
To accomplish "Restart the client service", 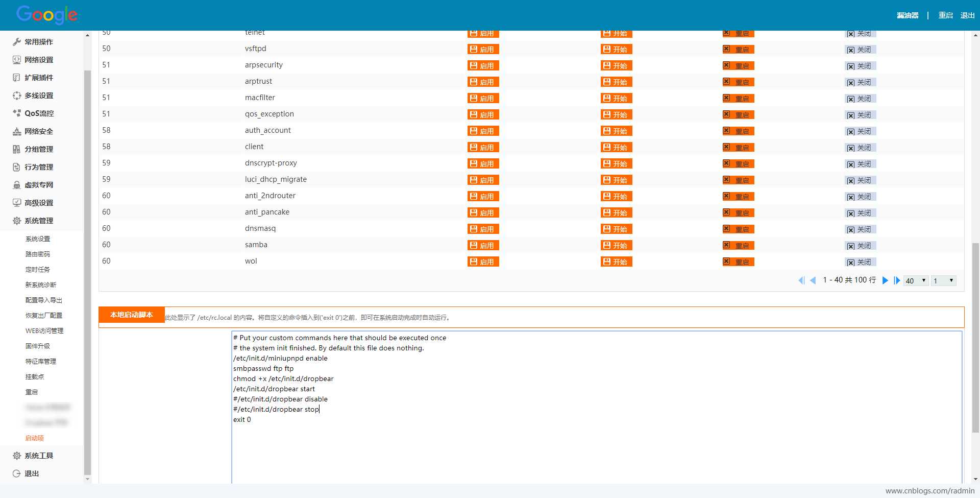I will tap(738, 147).
